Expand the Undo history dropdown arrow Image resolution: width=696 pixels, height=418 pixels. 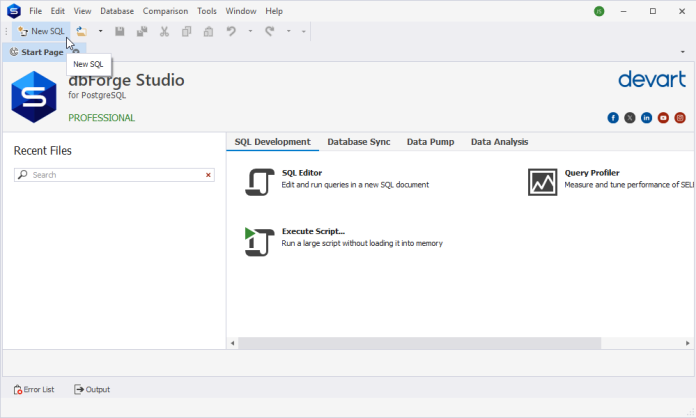(x=250, y=31)
